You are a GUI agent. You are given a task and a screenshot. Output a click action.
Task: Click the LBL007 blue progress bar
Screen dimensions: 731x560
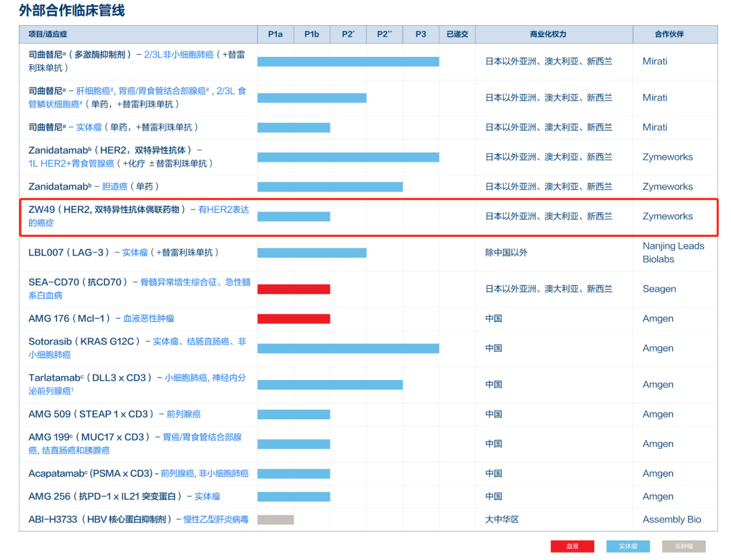[x=312, y=252]
